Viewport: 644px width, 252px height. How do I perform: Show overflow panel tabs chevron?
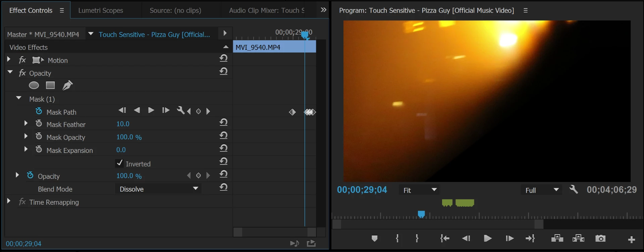click(323, 10)
